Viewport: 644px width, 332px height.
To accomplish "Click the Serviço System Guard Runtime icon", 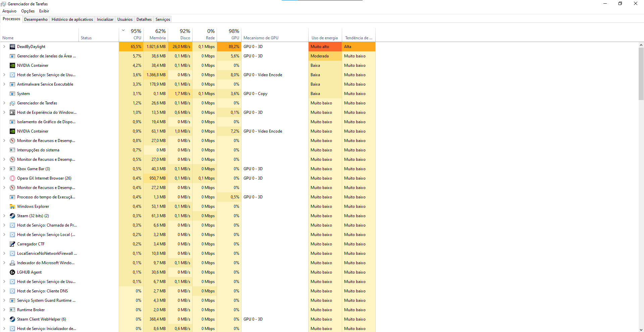I will [x=12, y=300].
